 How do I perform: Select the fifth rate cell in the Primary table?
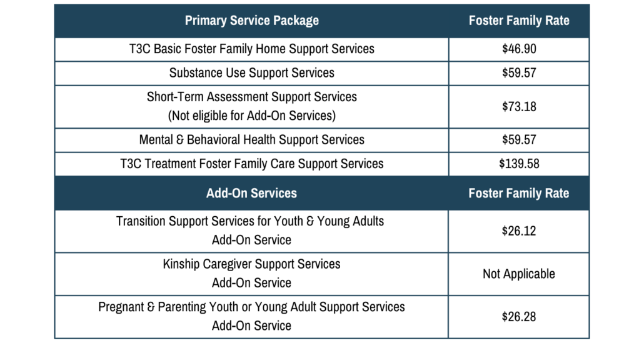coord(519,164)
